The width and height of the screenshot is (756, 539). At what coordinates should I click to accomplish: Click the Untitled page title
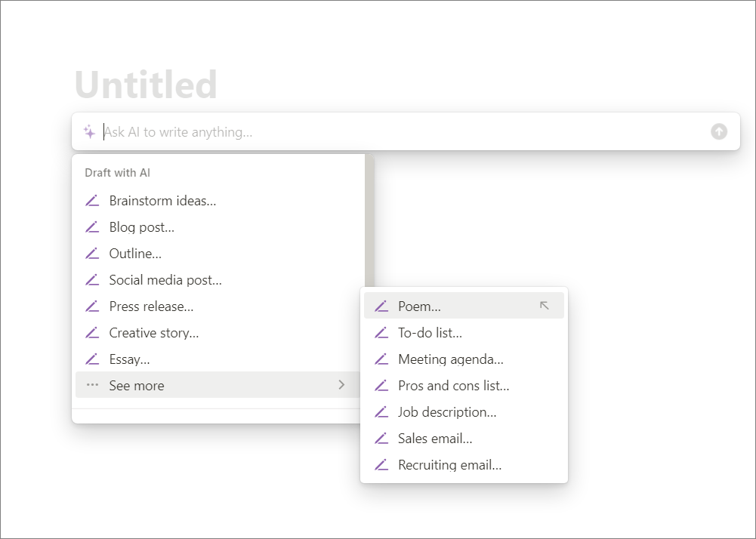[x=146, y=85]
